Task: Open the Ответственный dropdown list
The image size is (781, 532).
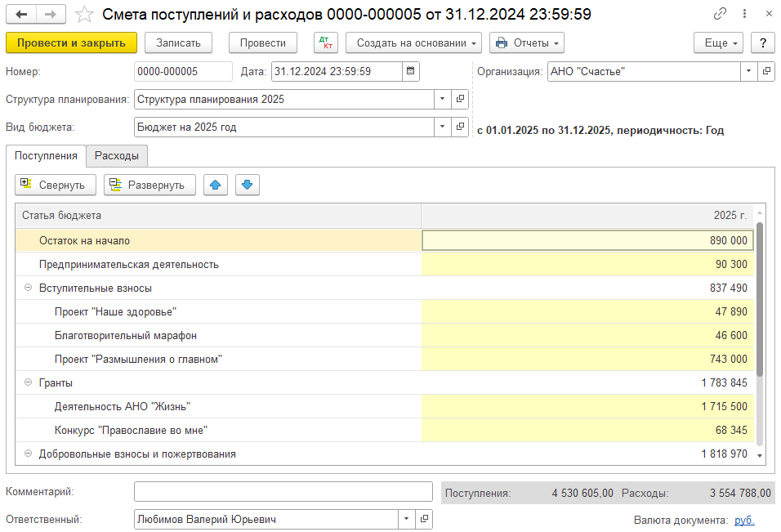Action: point(407,520)
